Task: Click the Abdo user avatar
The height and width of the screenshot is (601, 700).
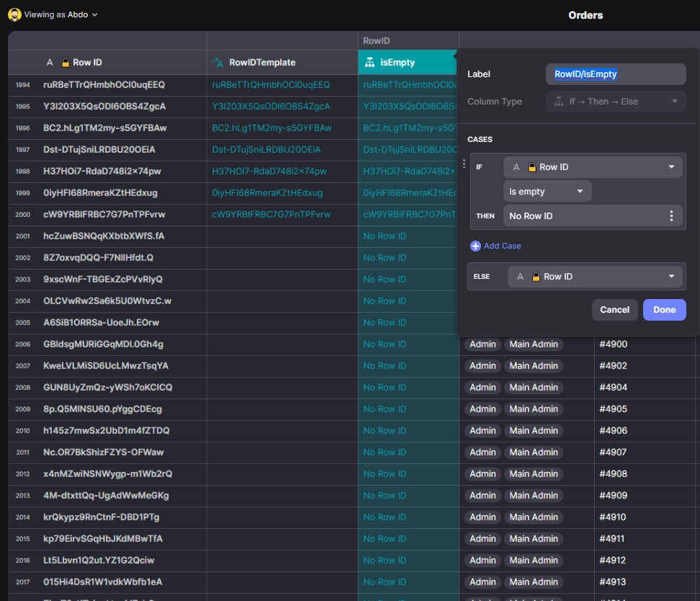Action: click(x=14, y=14)
